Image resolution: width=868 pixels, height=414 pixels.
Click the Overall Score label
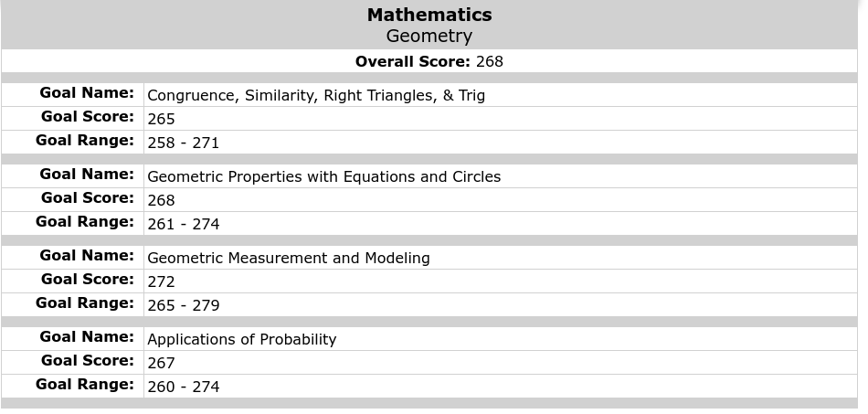(x=412, y=61)
